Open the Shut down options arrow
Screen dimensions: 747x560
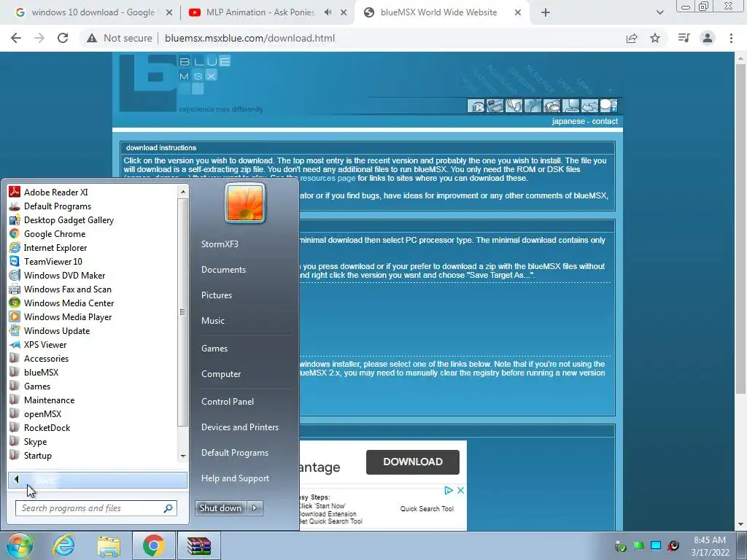255,508
